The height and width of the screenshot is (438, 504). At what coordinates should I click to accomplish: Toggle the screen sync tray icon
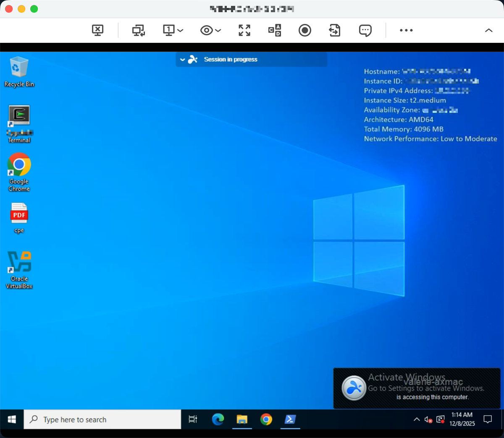point(440,419)
